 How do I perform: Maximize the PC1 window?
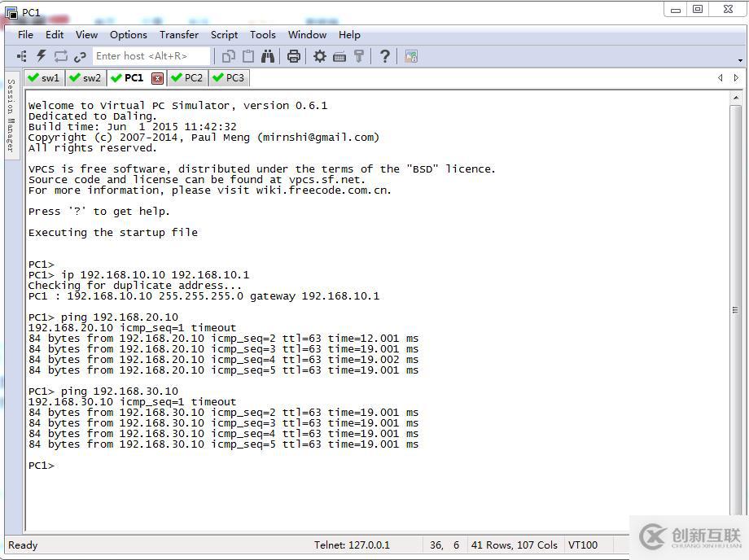pyautogui.click(x=698, y=9)
